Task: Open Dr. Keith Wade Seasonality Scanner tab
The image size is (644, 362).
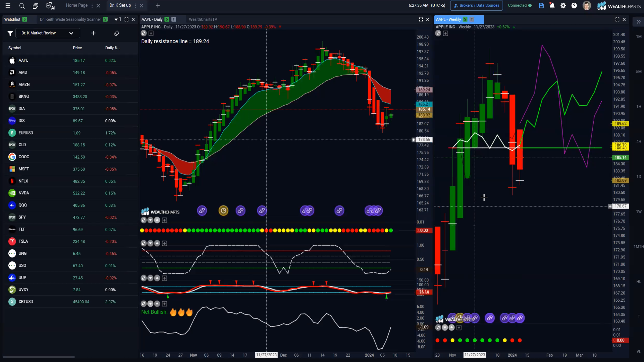Action: pos(70,19)
